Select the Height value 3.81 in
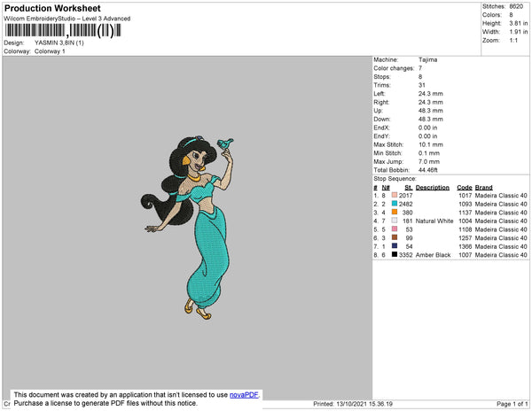The image size is (532, 411). point(519,23)
